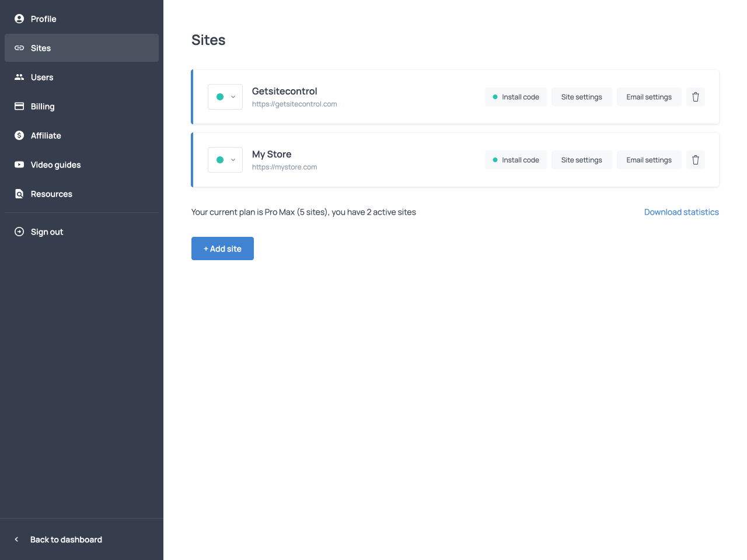Expand the status dropdown for My Store

232,160
